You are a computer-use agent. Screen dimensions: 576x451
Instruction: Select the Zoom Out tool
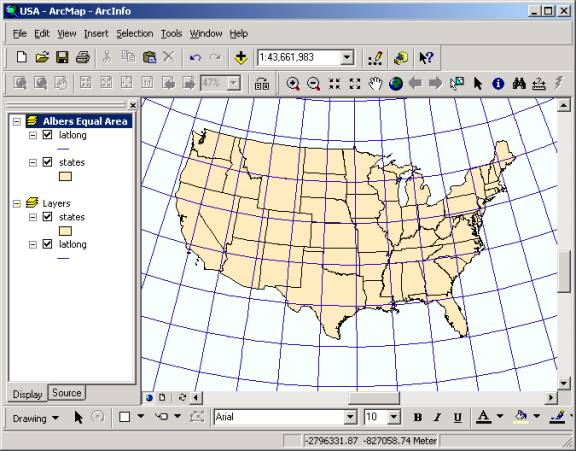click(314, 84)
